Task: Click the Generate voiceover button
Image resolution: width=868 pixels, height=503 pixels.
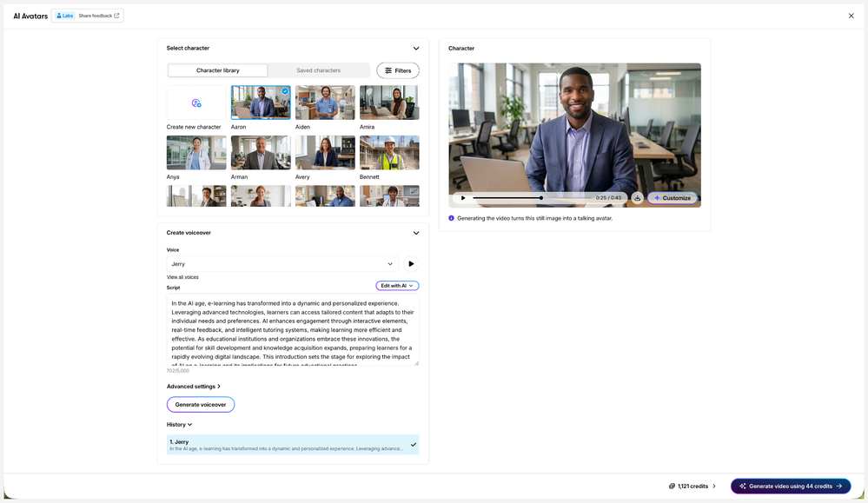Action: pos(201,405)
